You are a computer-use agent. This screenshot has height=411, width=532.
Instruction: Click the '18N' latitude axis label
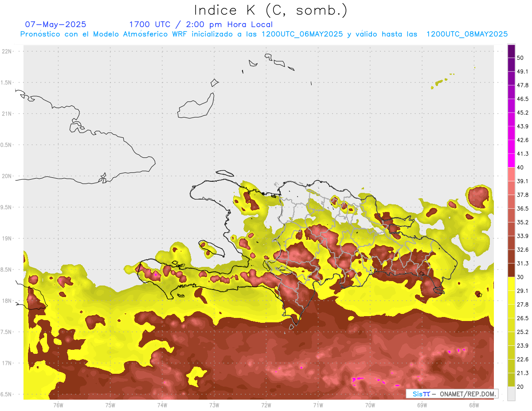[x=7, y=301]
